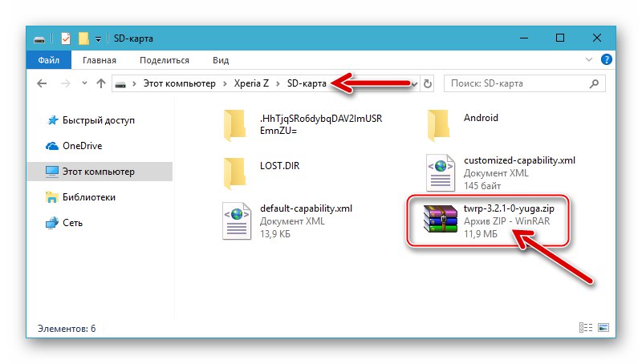Close the SD-карта window

597,38
